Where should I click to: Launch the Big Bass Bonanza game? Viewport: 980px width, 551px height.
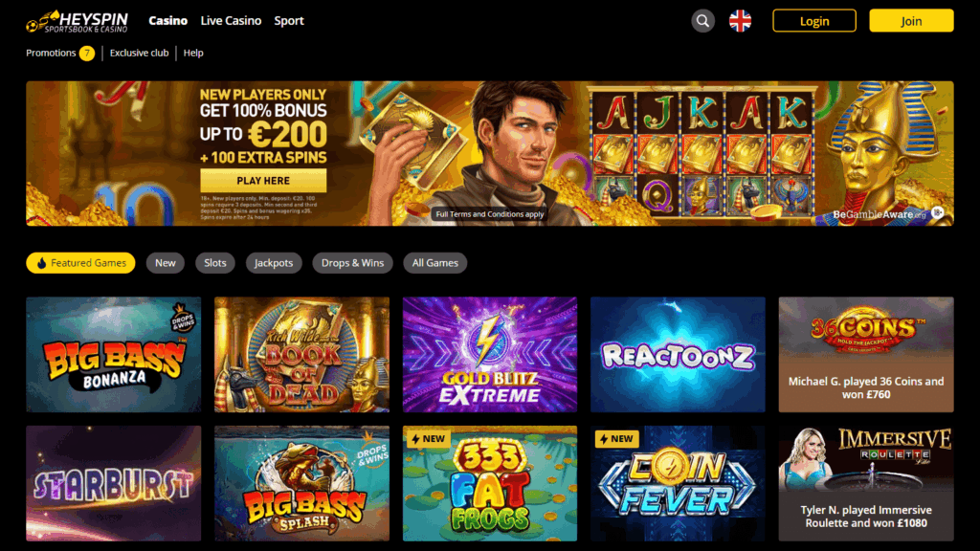[114, 354]
